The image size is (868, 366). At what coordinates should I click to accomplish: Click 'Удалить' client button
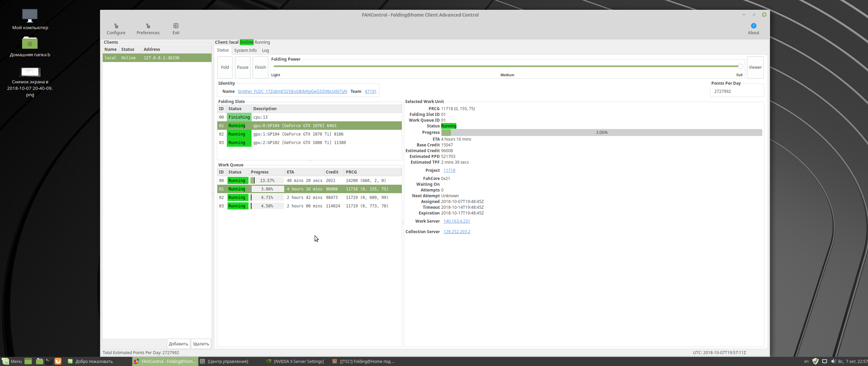coord(201,344)
